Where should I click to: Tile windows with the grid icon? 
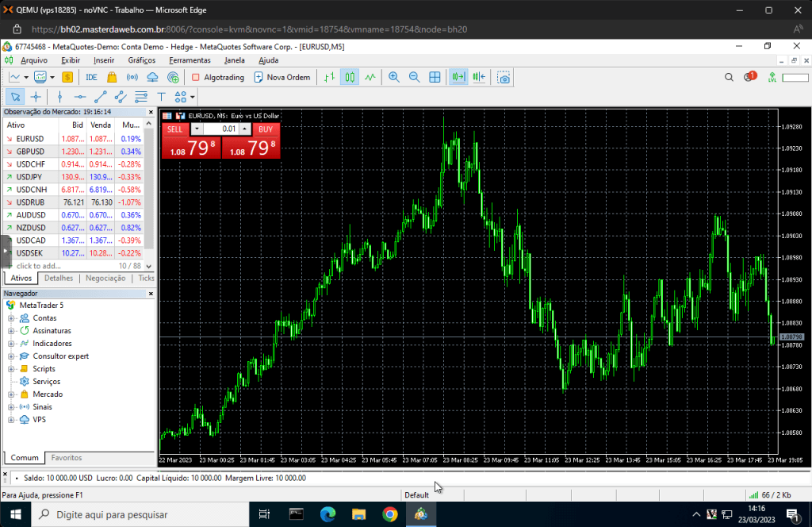[x=435, y=77]
